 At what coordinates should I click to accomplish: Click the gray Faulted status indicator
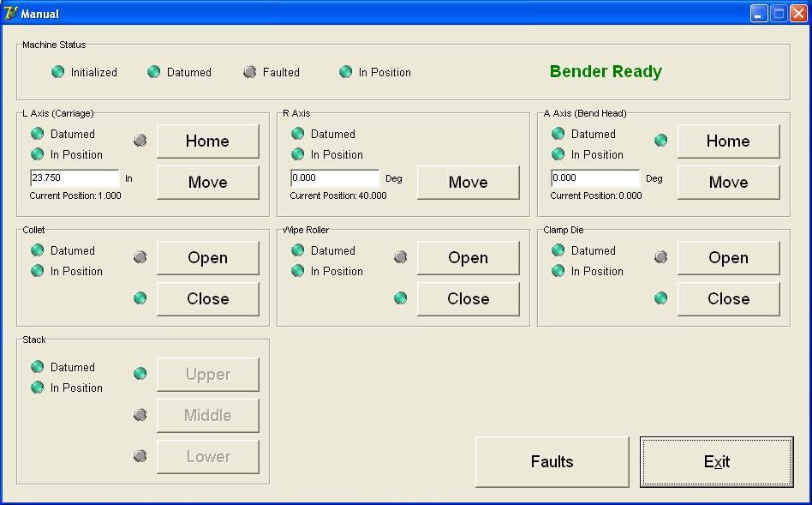tap(250, 72)
